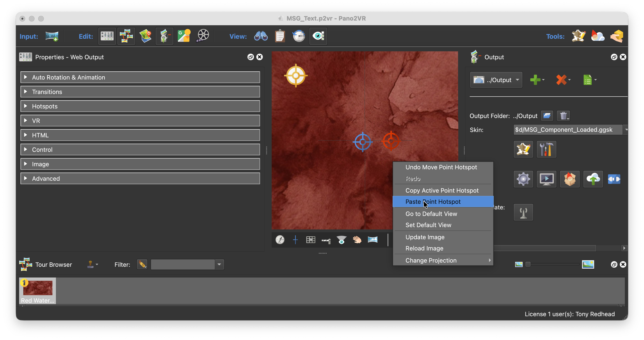644x340 pixels.
Task: Select the blue point hotspot in the viewer
Action: pos(363,142)
